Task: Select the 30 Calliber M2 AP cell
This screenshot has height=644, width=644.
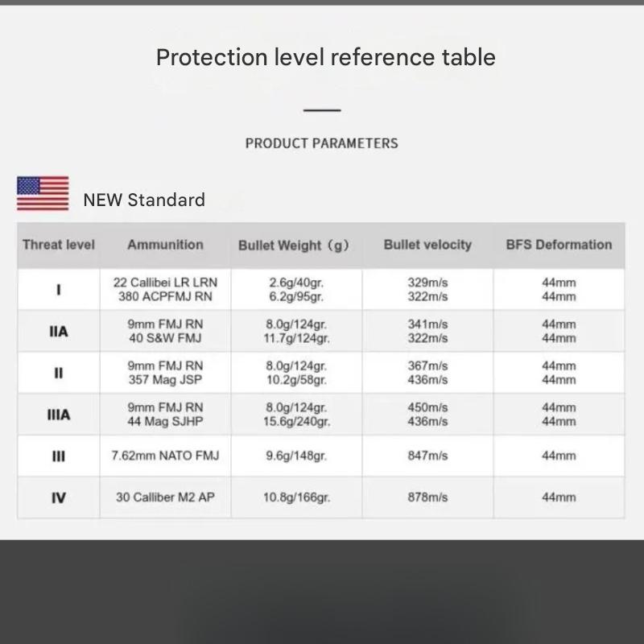Action: [165, 497]
